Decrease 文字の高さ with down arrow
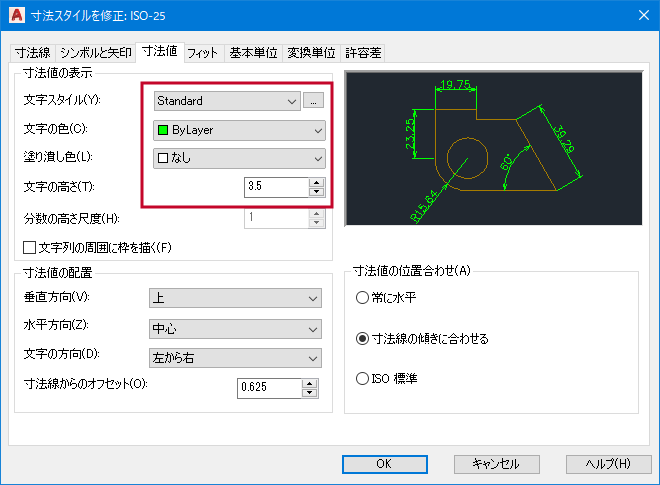 tap(317, 191)
